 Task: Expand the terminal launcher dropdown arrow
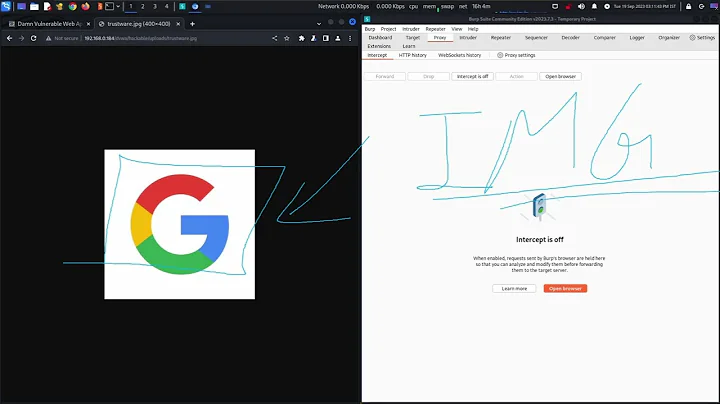click(x=118, y=6)
